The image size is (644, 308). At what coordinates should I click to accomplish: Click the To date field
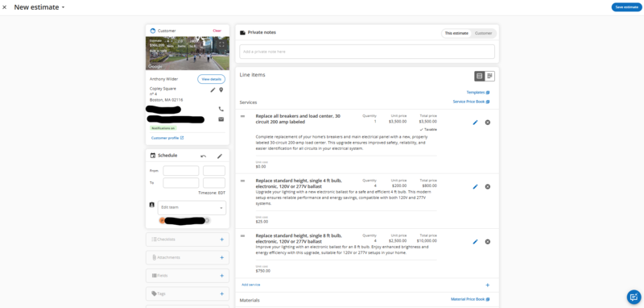click(180, 182)
